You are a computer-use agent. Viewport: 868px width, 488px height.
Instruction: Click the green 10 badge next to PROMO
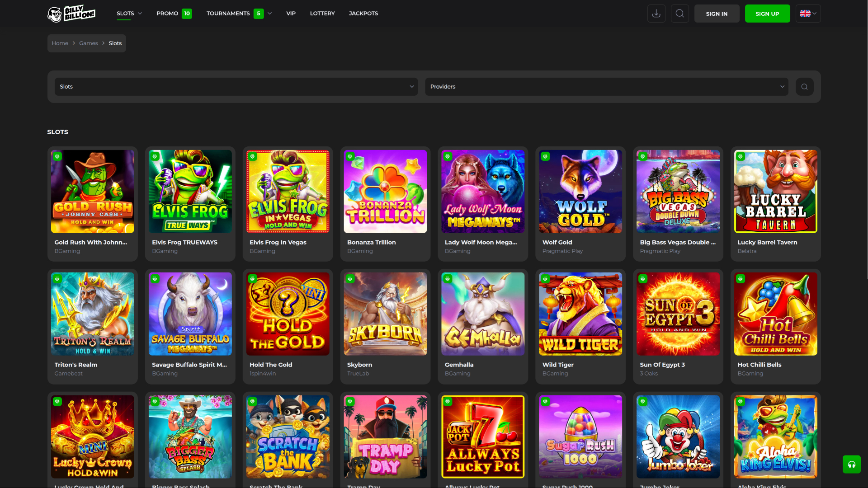[x=187, y=14]
